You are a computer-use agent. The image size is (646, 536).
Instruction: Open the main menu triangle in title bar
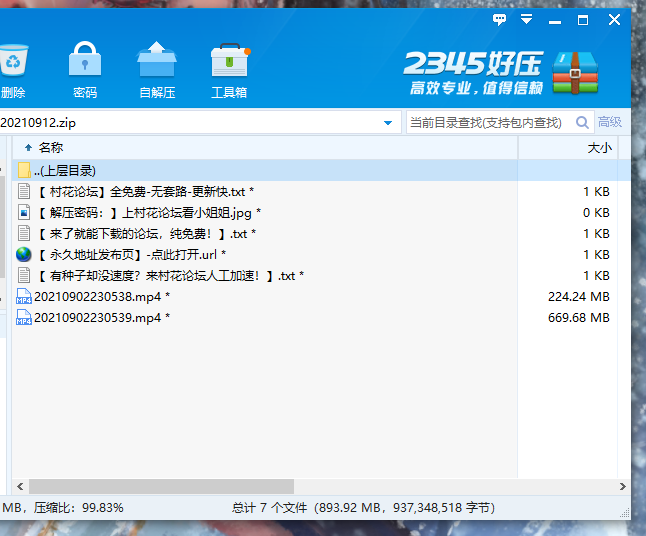tap(524, 20)
